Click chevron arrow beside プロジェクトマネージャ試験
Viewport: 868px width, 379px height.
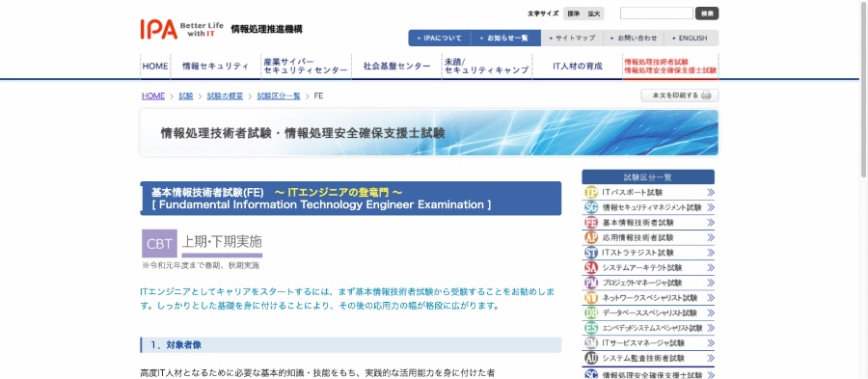710,283
